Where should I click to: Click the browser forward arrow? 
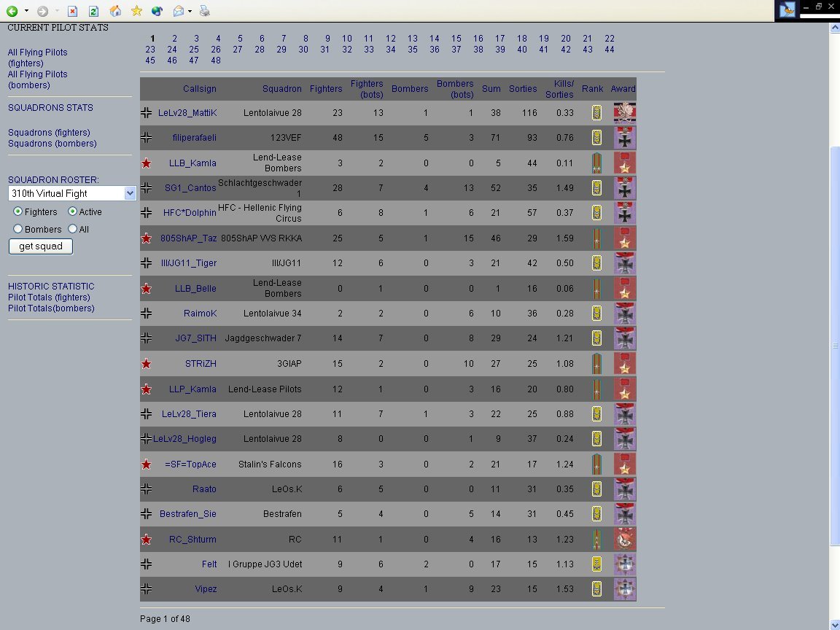(x=43, y=11)
